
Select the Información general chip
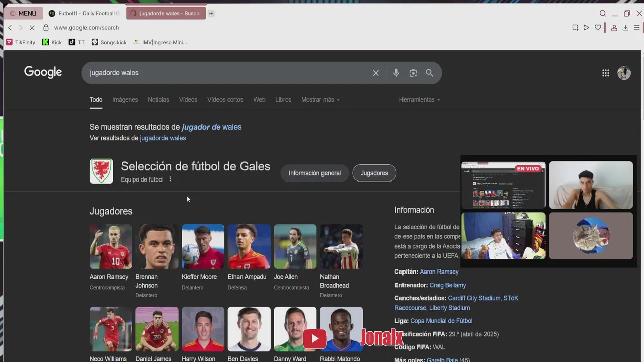pyautogui.click(x=314, y=173)
